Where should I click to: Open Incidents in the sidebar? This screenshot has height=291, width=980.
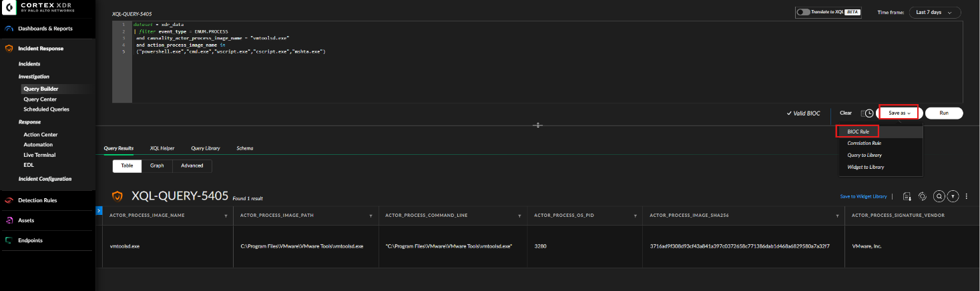29,64
